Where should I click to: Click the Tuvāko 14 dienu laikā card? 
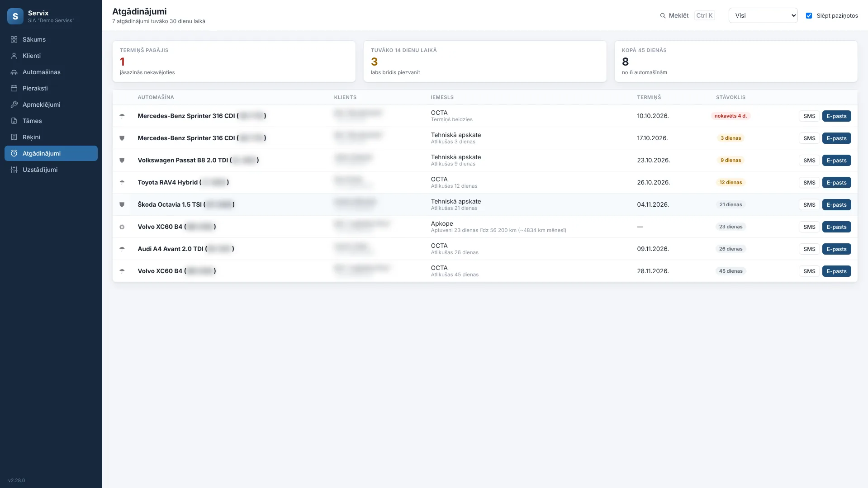(485, 62)
